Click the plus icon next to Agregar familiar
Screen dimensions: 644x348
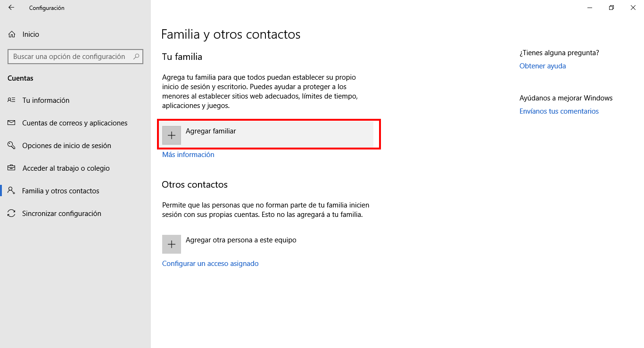coord(172,135)
